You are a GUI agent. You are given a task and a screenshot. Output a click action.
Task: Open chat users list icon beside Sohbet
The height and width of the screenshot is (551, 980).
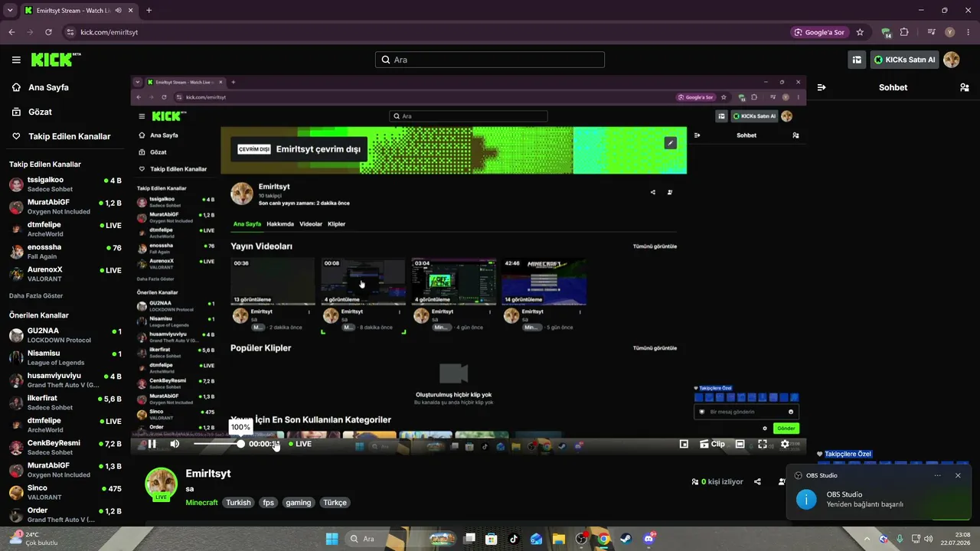pyautogui.click(x=964, y=87)
